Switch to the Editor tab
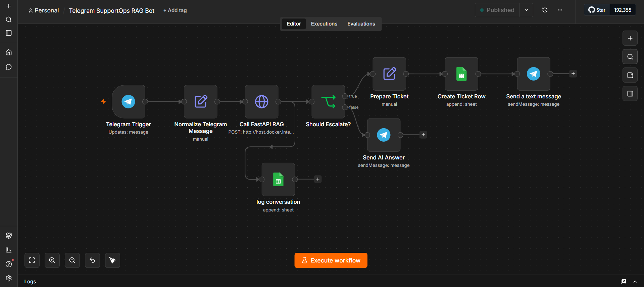The width and height of the screenshot is (644, 287). [294, 24]
